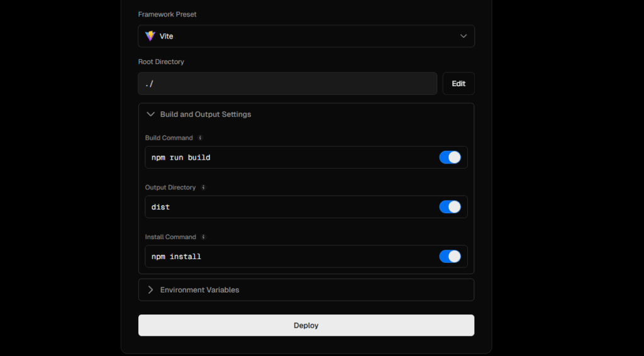The width and height of the screenshot is (644, 356).
Task: Collapse the Build and Output Settings section
Action: [150, 114]
